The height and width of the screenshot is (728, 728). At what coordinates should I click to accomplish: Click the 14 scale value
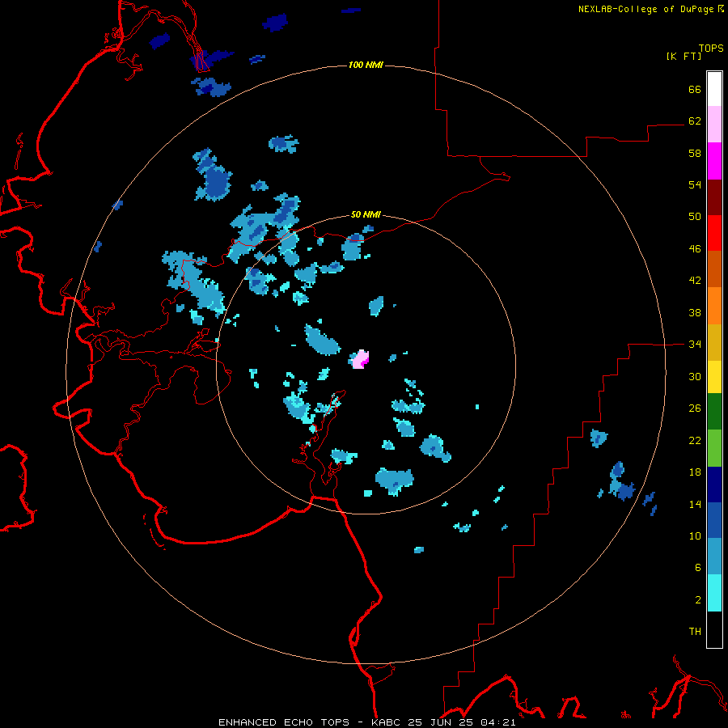[695, 504]
